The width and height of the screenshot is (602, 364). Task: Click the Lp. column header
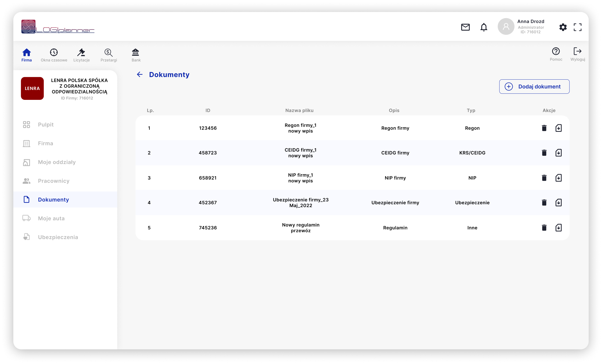(150, 111)
